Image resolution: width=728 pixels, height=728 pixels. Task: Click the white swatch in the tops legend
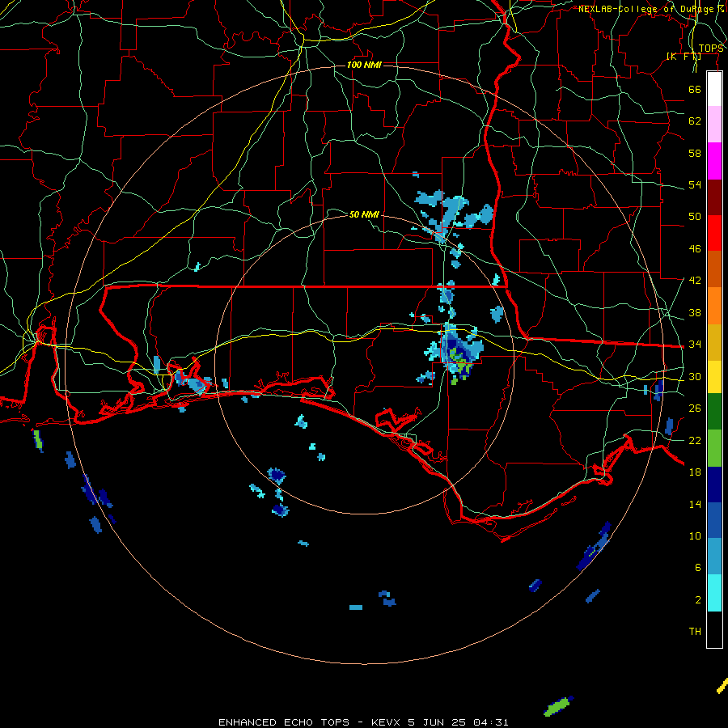[714, 89]
